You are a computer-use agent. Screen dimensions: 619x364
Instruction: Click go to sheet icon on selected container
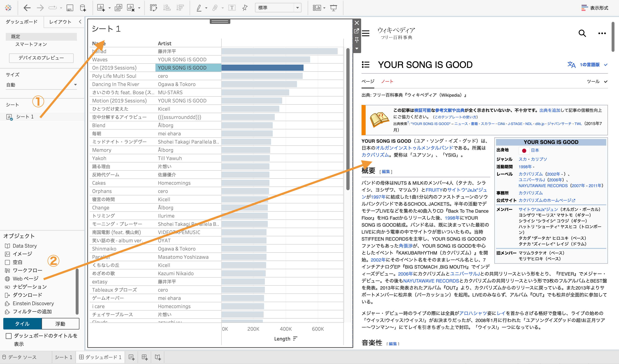(357, 31)
